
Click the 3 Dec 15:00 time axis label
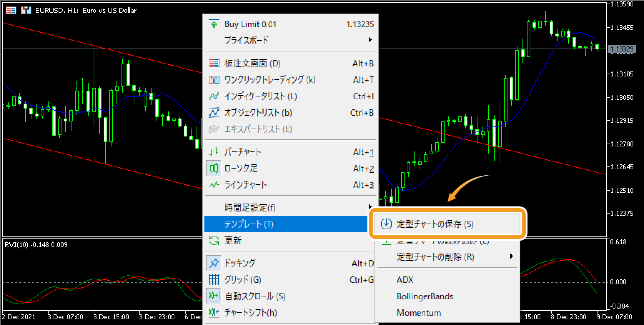point(111,317)
